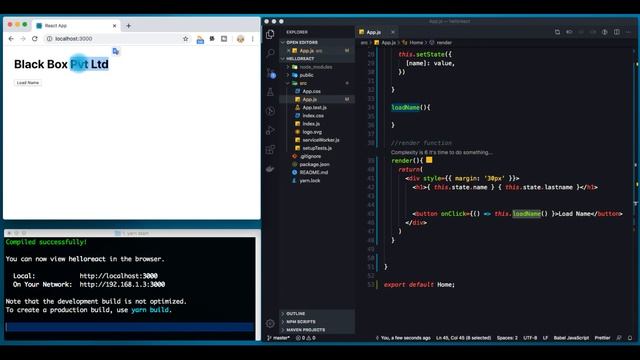Open index.js in the file explorer

click(317, 124)
